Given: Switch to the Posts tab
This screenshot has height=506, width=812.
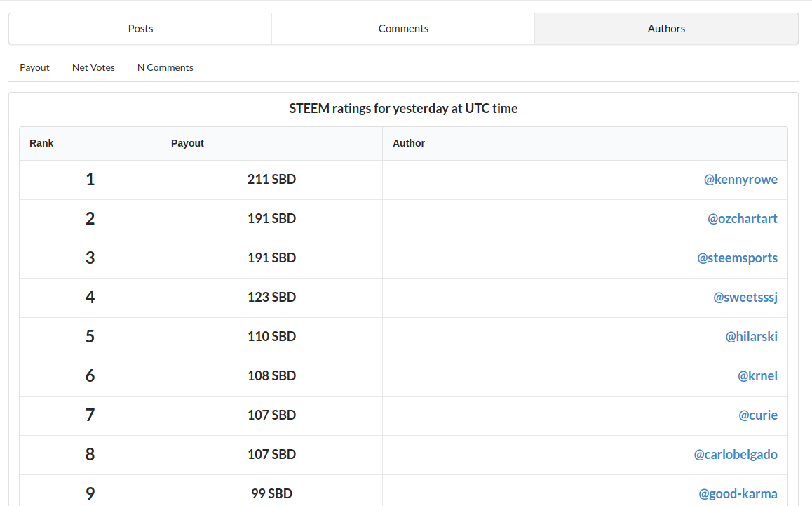Looking at the screenshot, I should pos(140,29).
